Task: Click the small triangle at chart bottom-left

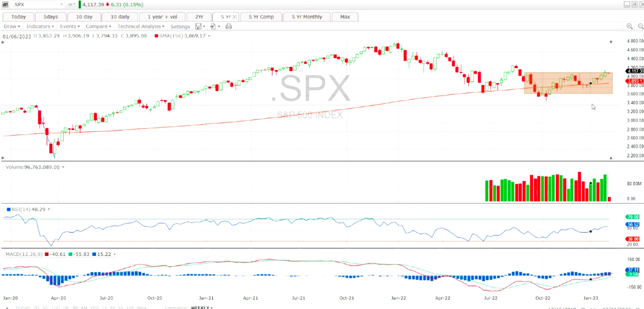Action: click(x=3, y=158)
